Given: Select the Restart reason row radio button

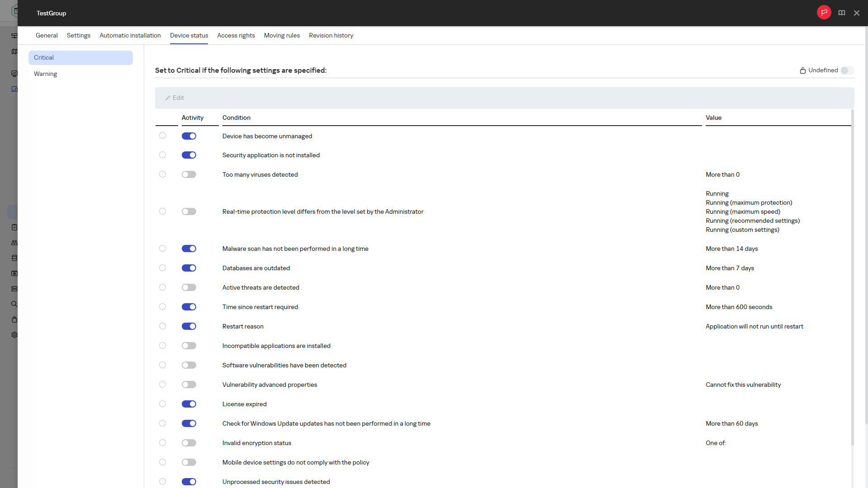Looking at the screenshot, I should pyautogui.click(x=162, y=326).
